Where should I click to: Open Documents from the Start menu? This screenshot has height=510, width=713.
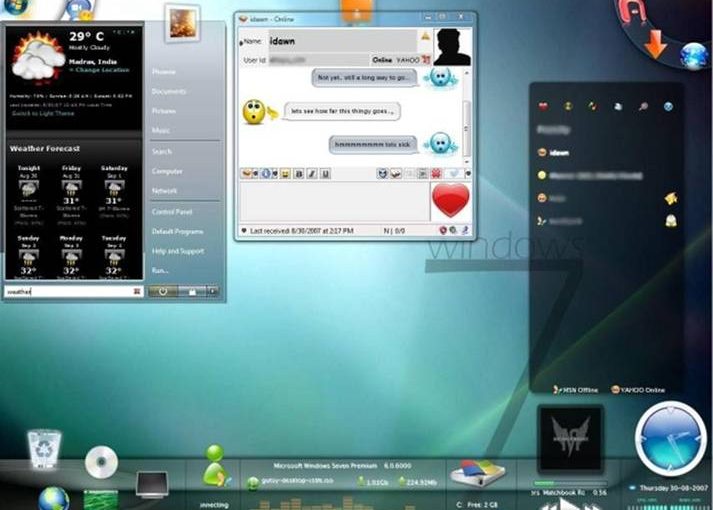[x=169, y=91]
